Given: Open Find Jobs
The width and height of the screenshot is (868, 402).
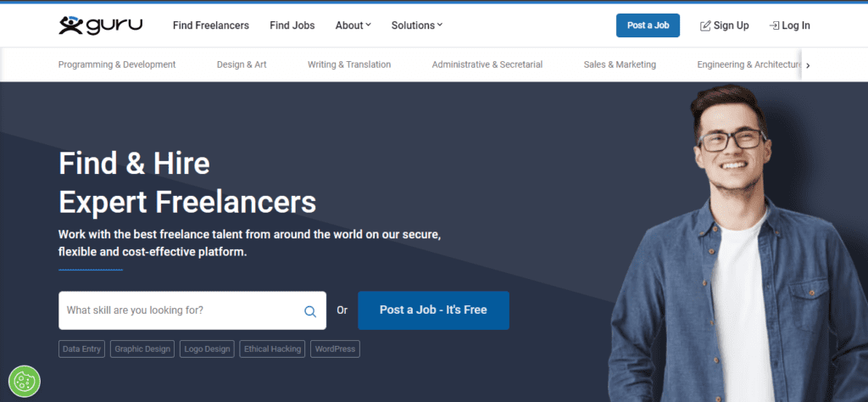Looking at the screenshot, I should click(x=292, y=25).
